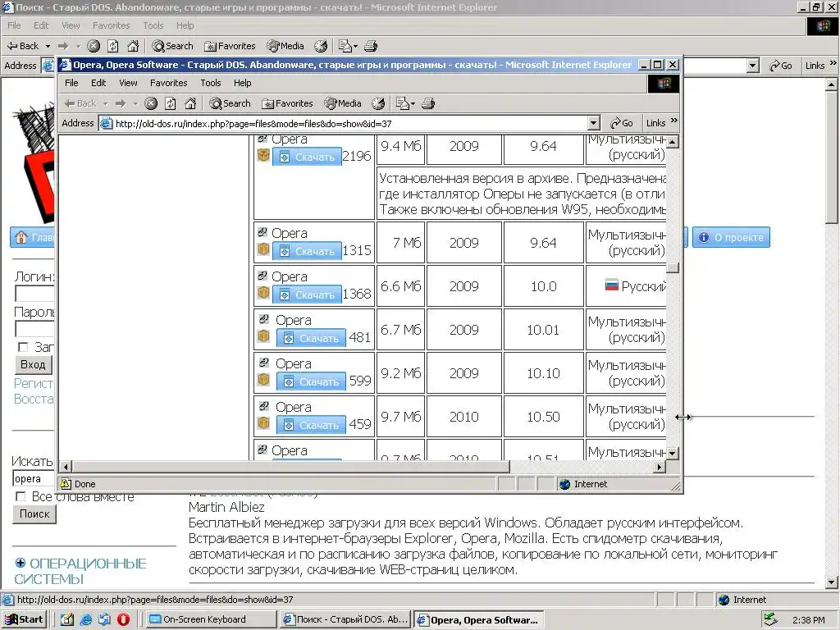
Task: Open Favorites menu in front Opera window
Action: coord(169,83)
